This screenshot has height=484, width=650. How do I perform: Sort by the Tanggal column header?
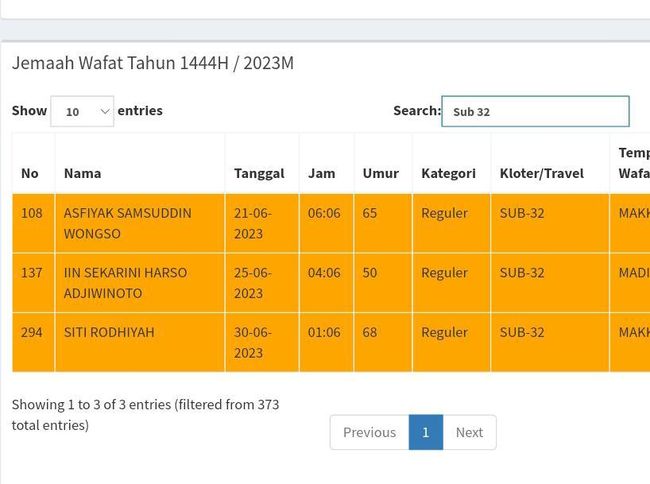tap(259, 173)
